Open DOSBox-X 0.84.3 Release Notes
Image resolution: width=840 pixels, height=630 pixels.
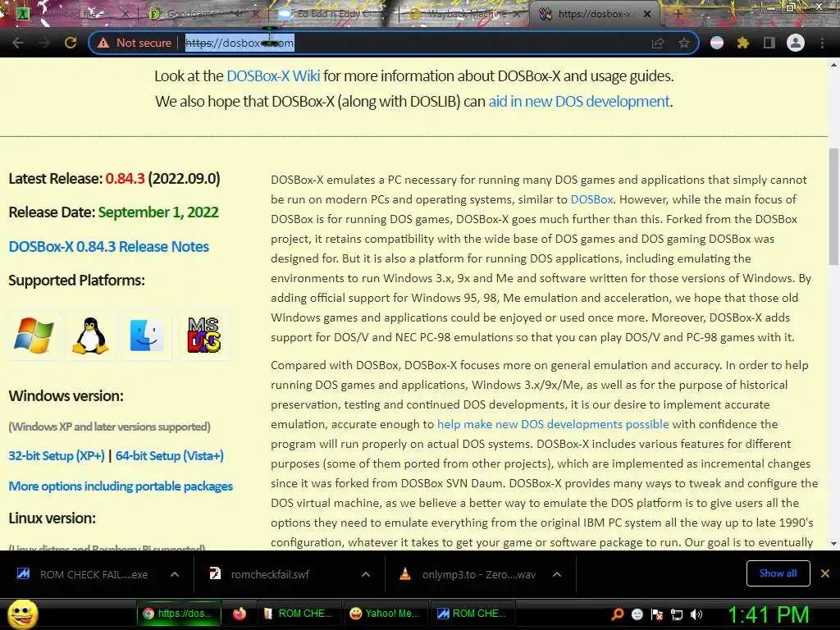click(x=109, y=246)
